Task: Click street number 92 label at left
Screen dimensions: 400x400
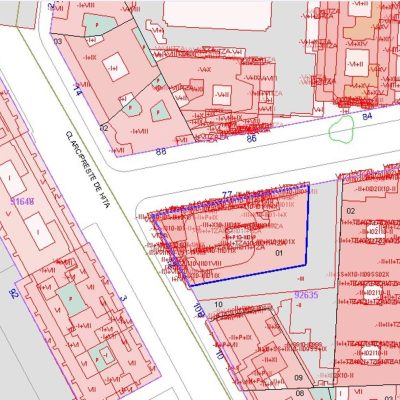Action: click(14, 293)
